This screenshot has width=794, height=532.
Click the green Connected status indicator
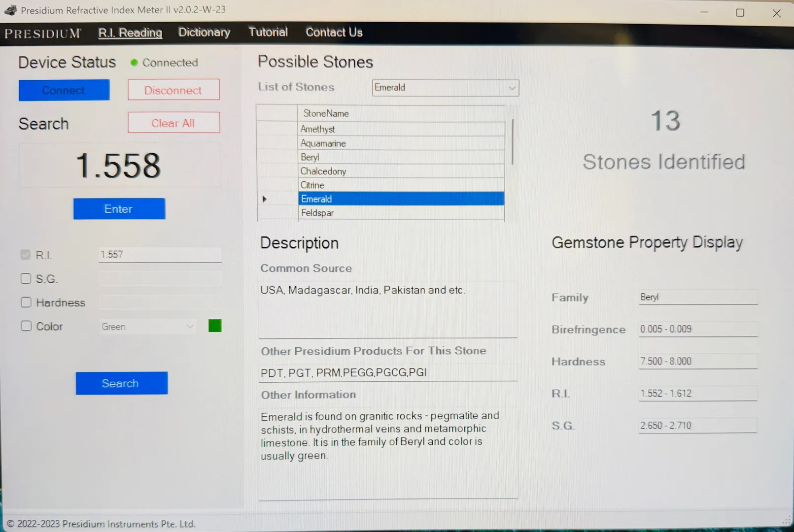[134, 63]
